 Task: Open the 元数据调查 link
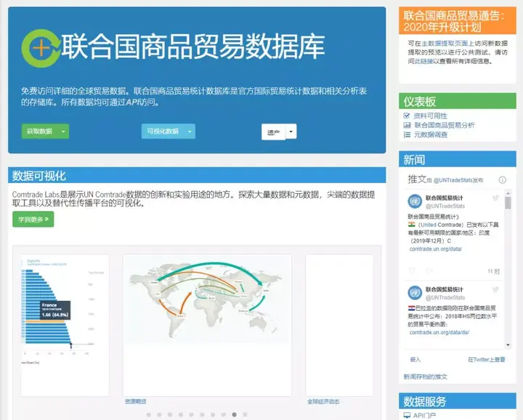431,134
